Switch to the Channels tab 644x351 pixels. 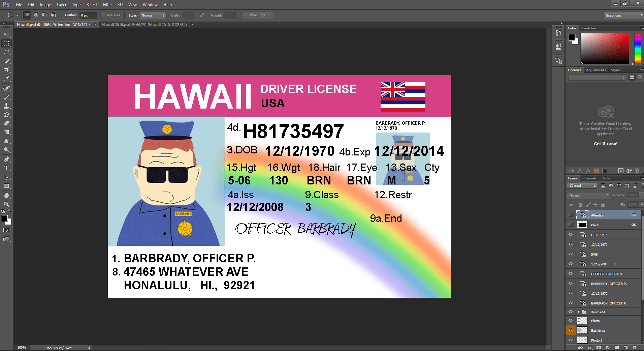pyautogui.click(x=589, y=178)
